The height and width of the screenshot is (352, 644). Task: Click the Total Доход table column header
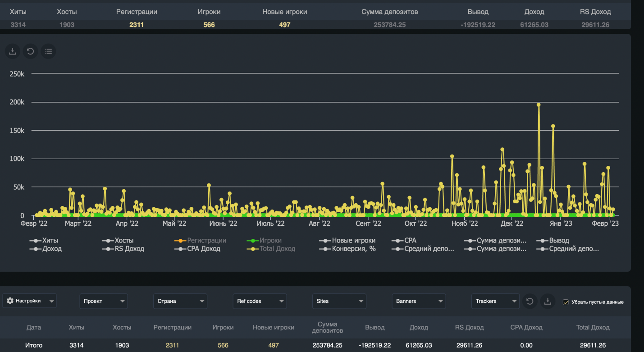[593, 328]
